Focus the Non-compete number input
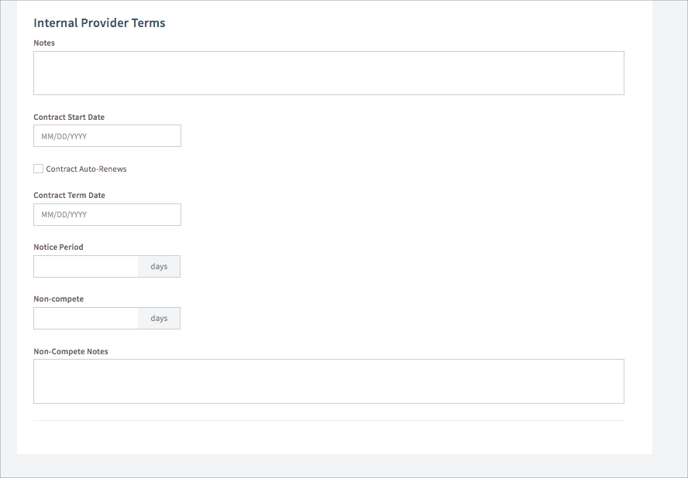This screenshot has width=688, height=478. pyautogui.click(x=86, y=318)
